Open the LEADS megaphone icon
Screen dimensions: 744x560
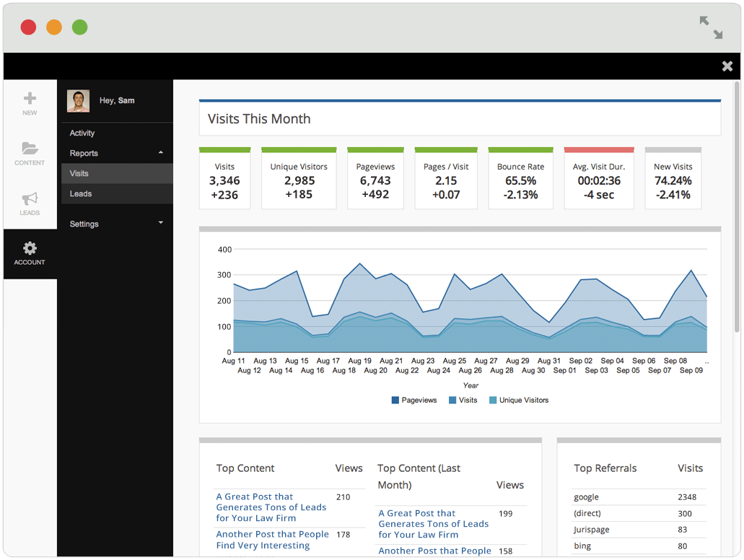click(x=30, y=198)
